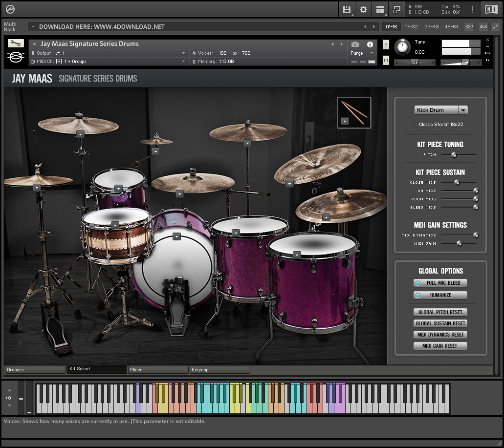Switch to the Kit Select tab
The width and height of the screenshot is (504, 448).
[x=96, y=369]
